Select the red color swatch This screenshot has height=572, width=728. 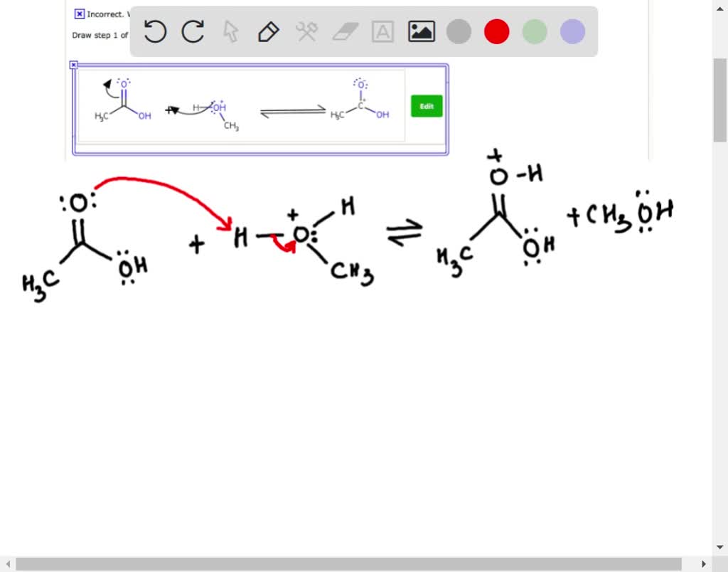[x=496, y=31]
